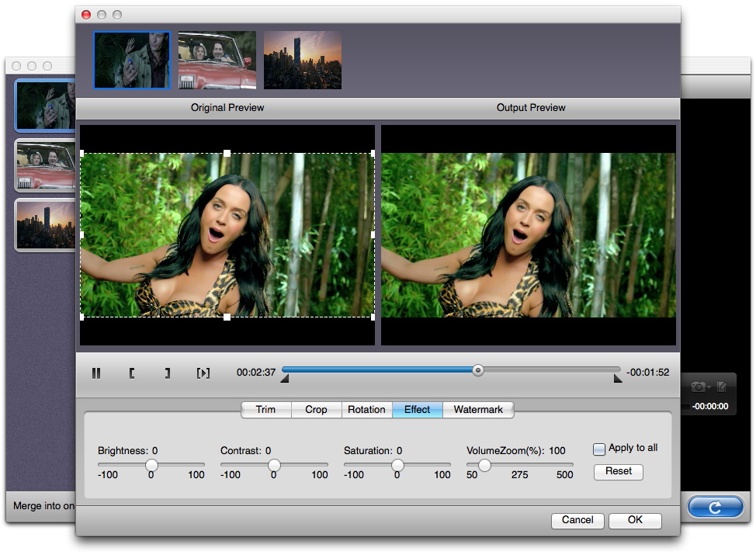Close the editor dialog with red button

86,15
